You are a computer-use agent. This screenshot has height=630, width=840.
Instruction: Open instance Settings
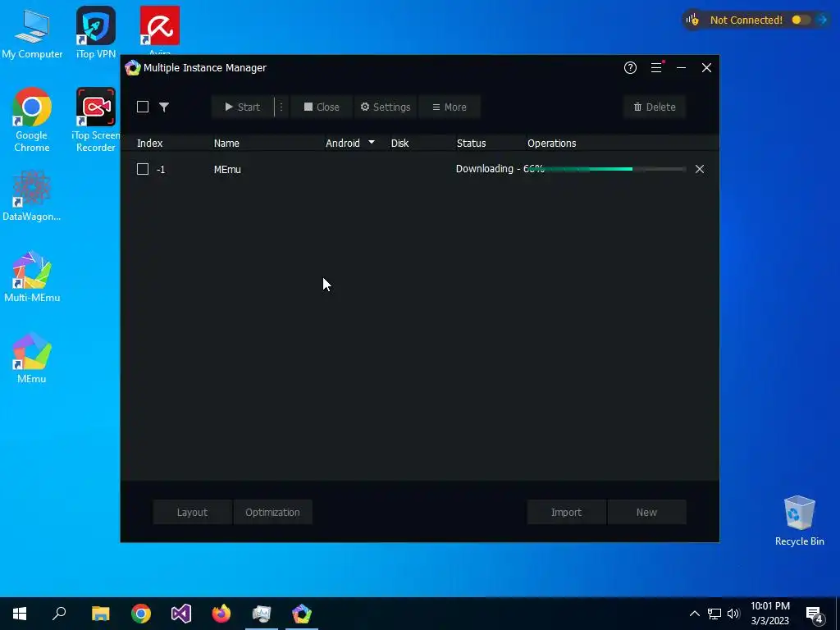click(386, 107)
